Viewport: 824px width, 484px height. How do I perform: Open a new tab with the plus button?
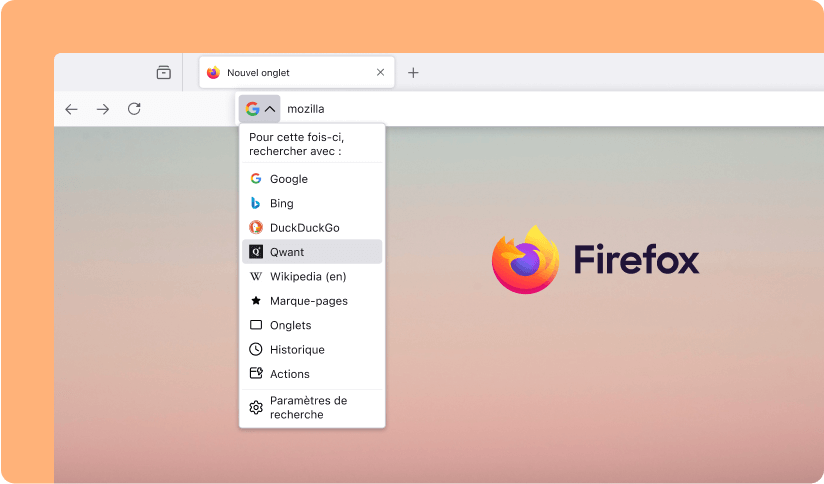414,73
